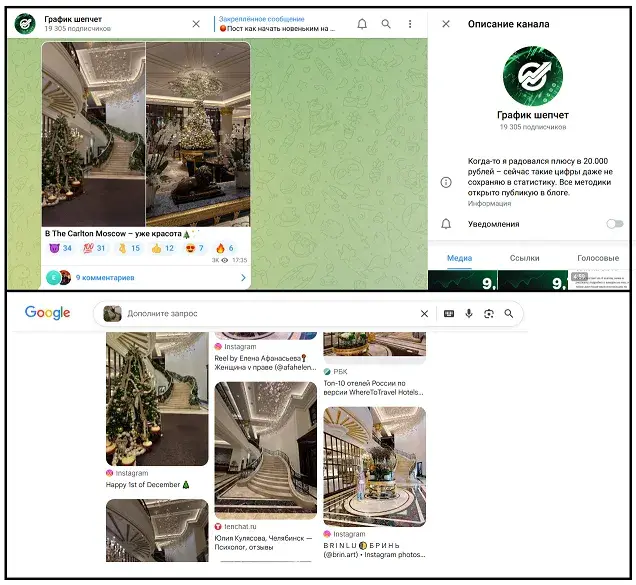Click the tenchat.ru source icon

click(218, 527)
